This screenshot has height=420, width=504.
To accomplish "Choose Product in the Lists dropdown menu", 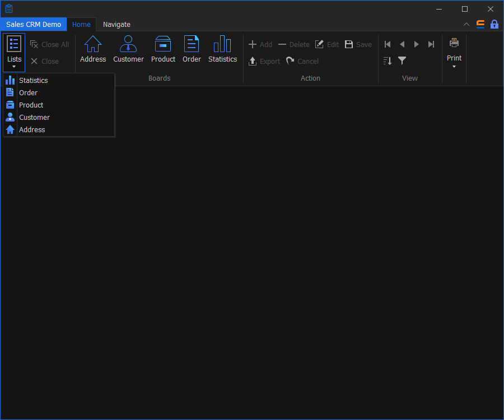I will pyautogui.click(x=59, y=105).
